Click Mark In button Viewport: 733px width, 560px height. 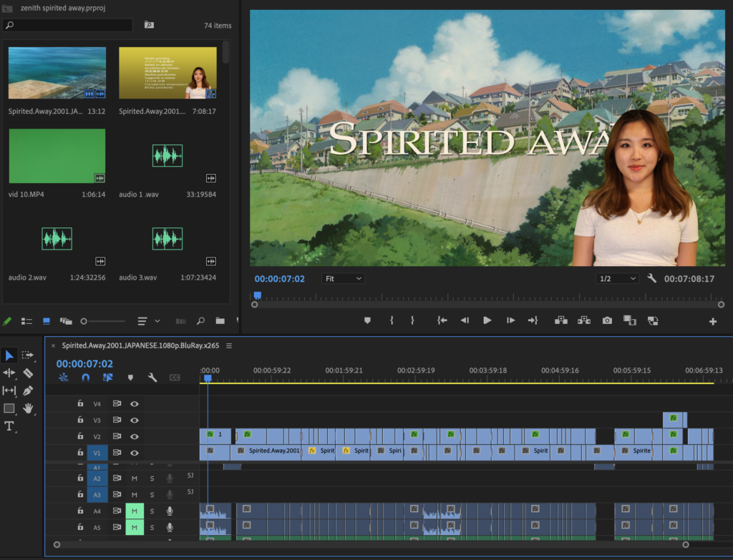pos(392,320)
